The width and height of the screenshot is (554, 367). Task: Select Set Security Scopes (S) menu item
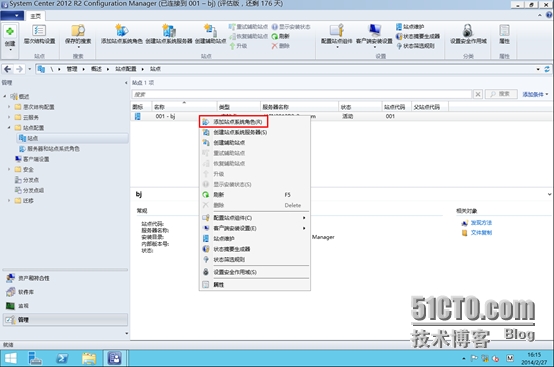pos(255,272)
